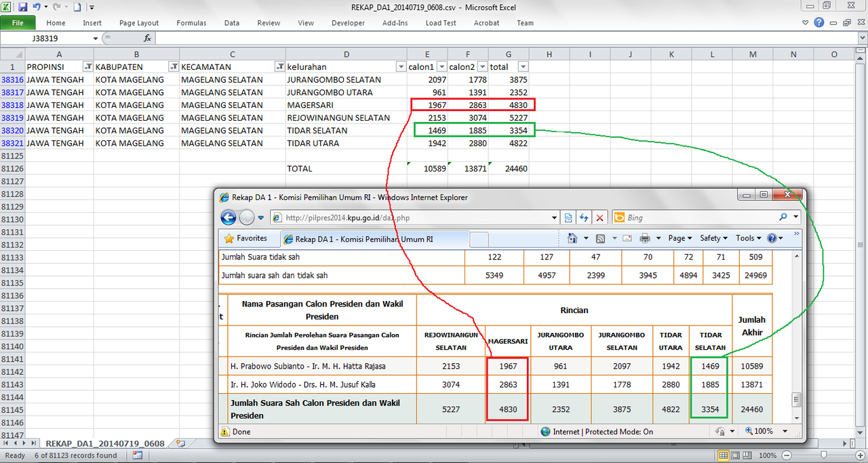The image size is (868, 463).
Task: Open the Page Layout ribbon tab
Action: (x=139, y=23)
